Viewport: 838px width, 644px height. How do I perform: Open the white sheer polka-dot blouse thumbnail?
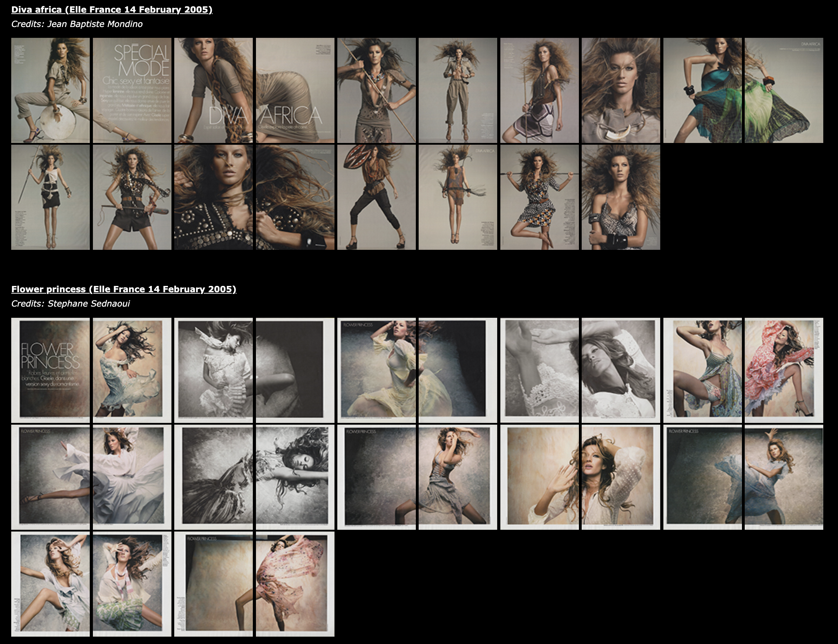coord(621,477)
